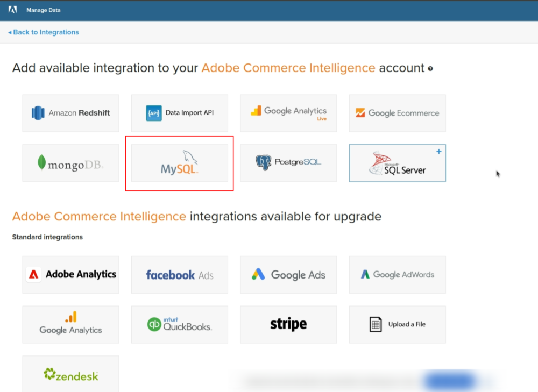538x392 pixels.
Task: Select the Amazon Redshift integration
Action: pyautogui.click(x=70, y=113)
